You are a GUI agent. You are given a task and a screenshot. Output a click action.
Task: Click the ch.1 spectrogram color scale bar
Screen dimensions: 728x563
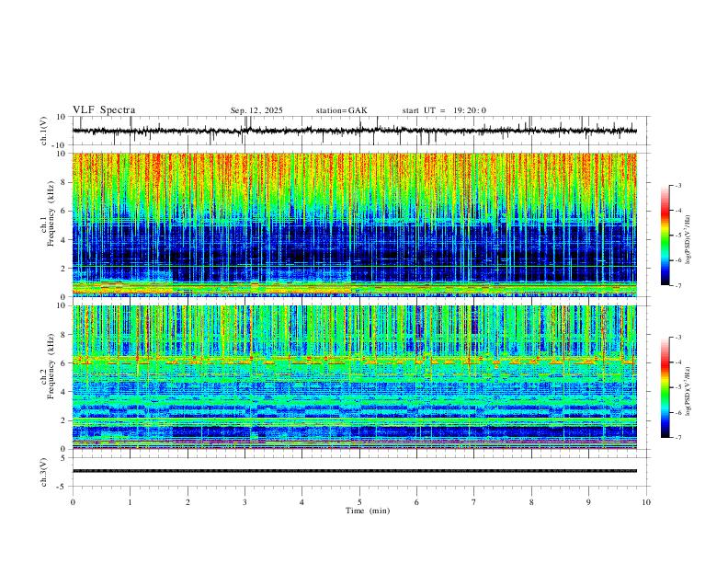[x=665, y=235]
